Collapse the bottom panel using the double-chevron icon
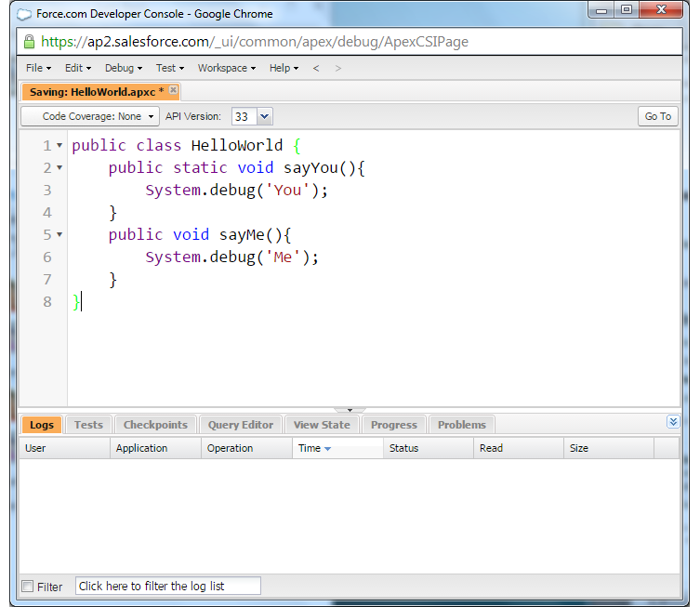 673,422
